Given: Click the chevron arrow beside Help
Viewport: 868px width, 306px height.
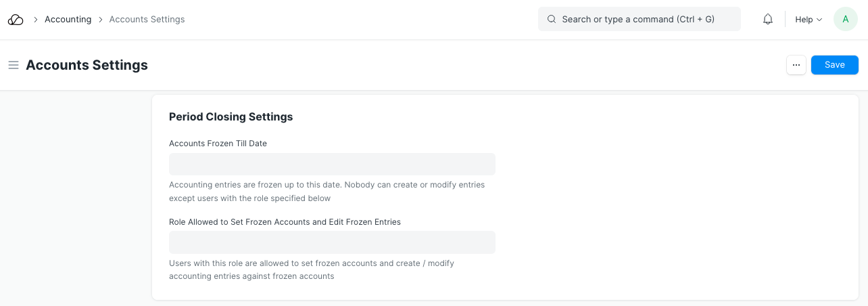Looking at the screenshot, I should coord(819,20).
